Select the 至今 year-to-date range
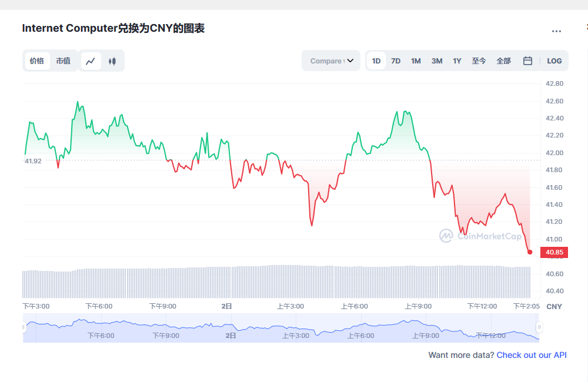The image size is (588, 382). click(x=479, y=61)
